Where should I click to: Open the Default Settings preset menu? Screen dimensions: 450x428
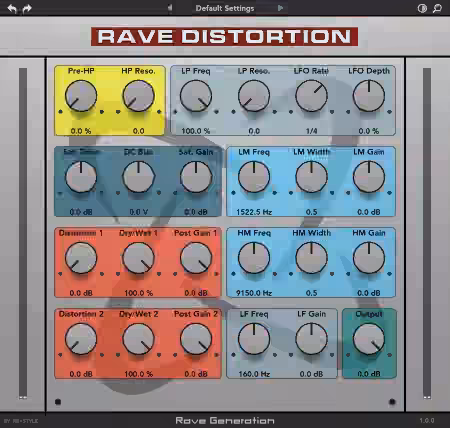point(225,8)
